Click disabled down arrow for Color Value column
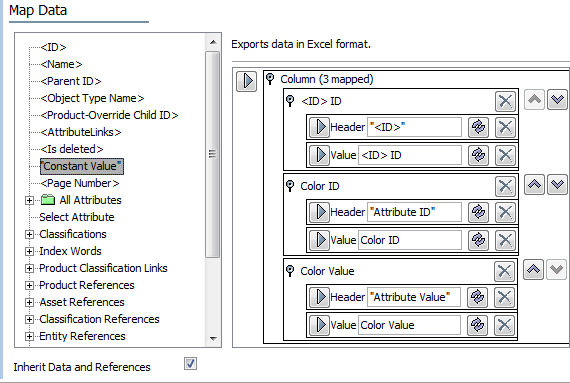Viewport: 570px width, 383px height. pos(557,270)
